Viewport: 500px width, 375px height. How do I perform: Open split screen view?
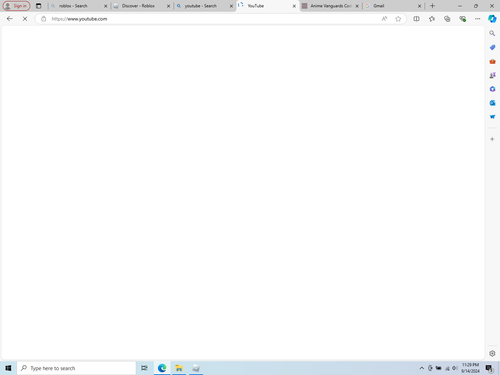click(416, 19)
